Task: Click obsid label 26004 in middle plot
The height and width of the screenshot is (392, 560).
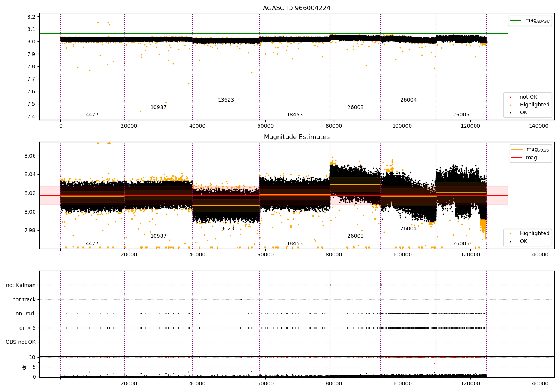Action: click(408, 229)
